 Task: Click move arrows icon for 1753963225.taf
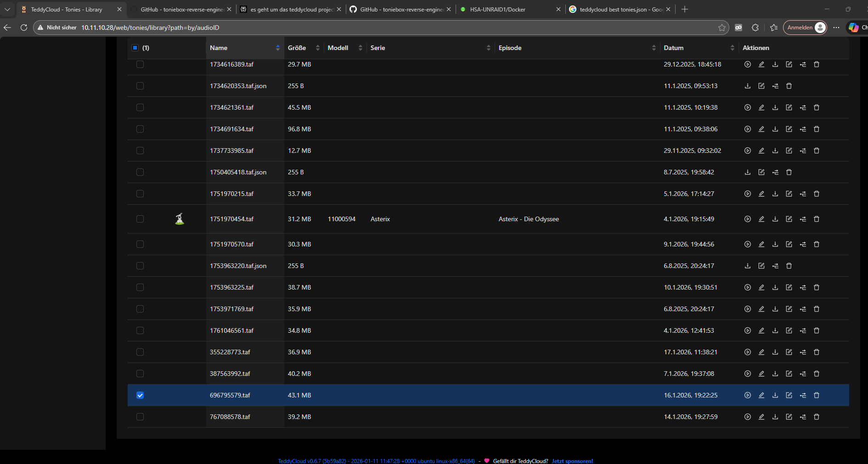click(802, 287)
